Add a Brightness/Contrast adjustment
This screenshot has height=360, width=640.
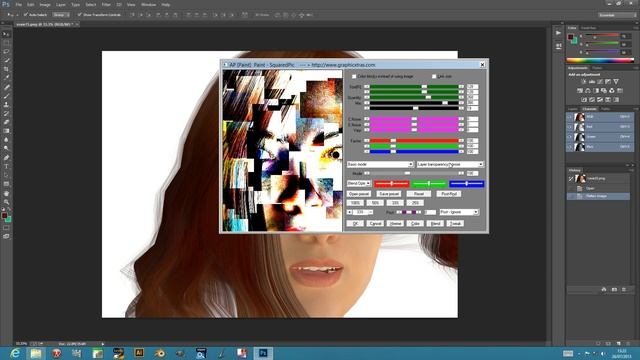click(583, 82)
